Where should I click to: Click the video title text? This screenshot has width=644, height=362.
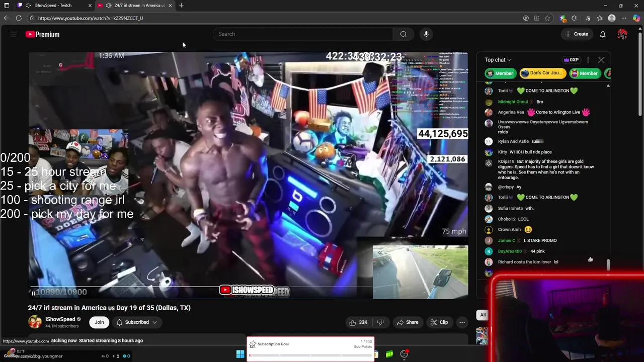pyautogui.click(x=109, y=308)
